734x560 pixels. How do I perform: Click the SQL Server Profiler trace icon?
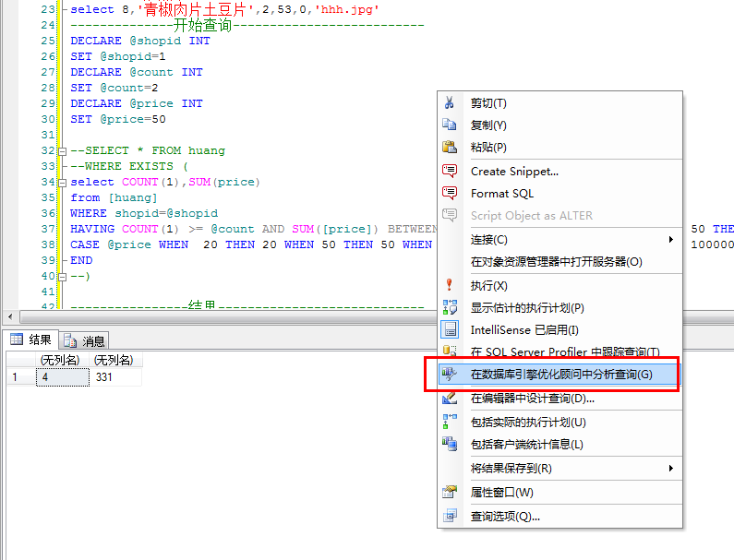coord(450,351)
